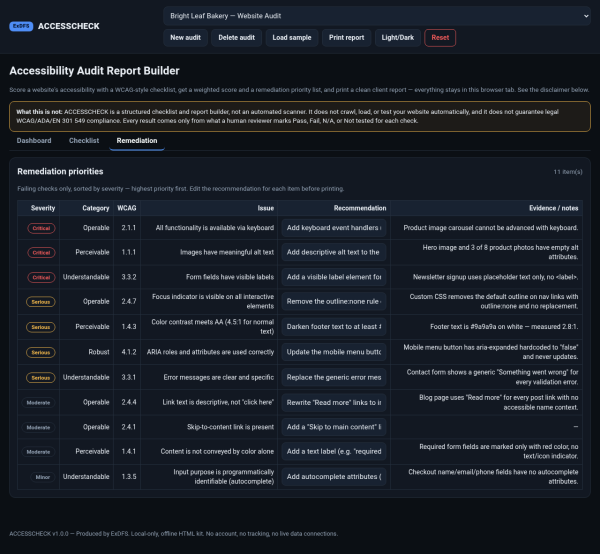Toggle Light/Dark theme
Image resolution: width=600 pixels, height=554 pixels.
pos(398,38)
